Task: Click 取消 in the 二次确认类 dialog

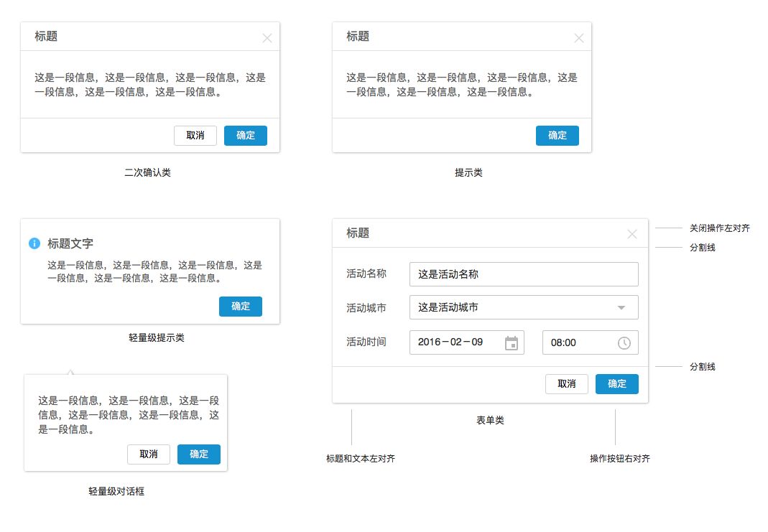Action: [x=195, y=136]
